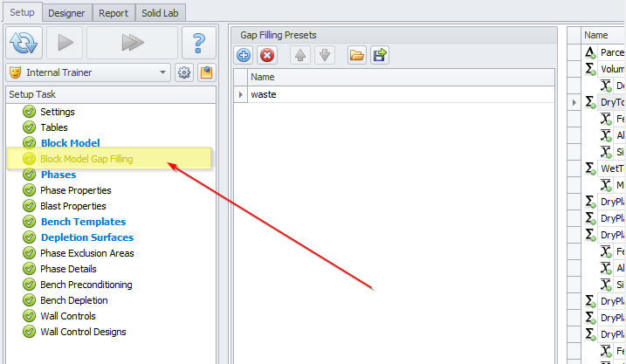Select Block Model Gap Filling setup task

[x=98, y=159]
